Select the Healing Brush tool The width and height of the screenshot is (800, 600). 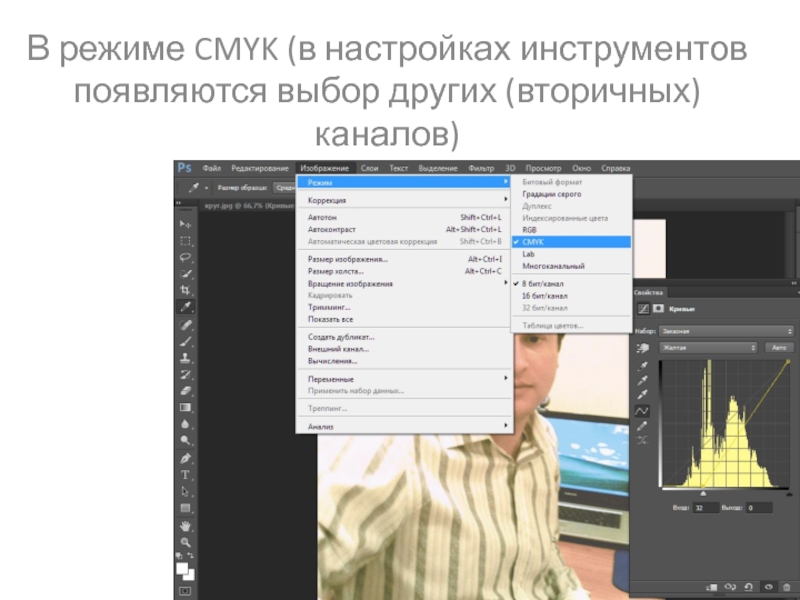tap(185, 325)
